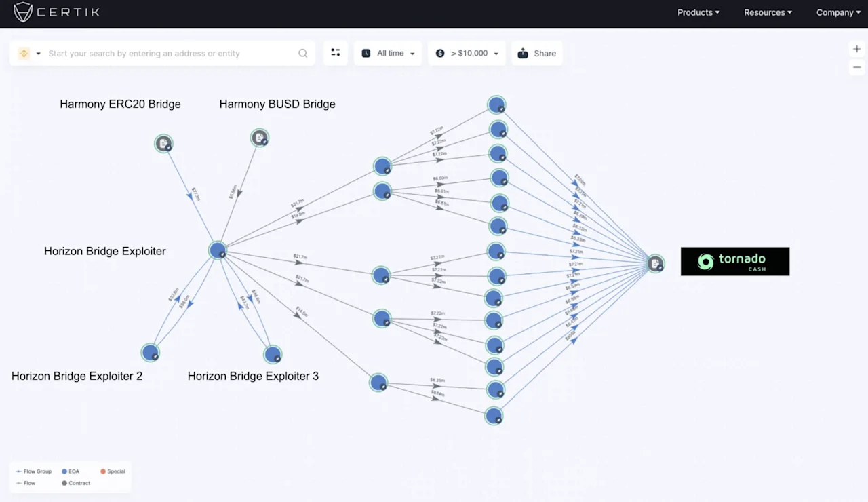The height and width of the screenshot is (502, 868).
Task: Select the Horizon Bridge Exploiter 2 node
Action: tap(150, 353)
